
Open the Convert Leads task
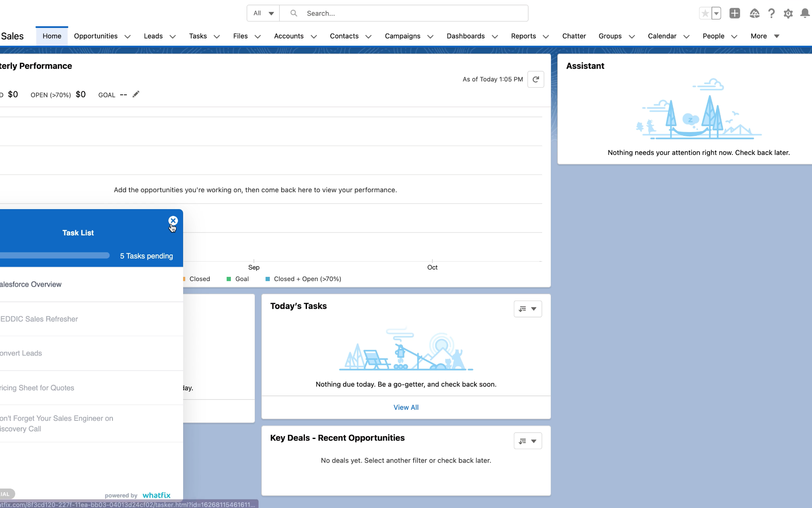click(x=91, y=353)
